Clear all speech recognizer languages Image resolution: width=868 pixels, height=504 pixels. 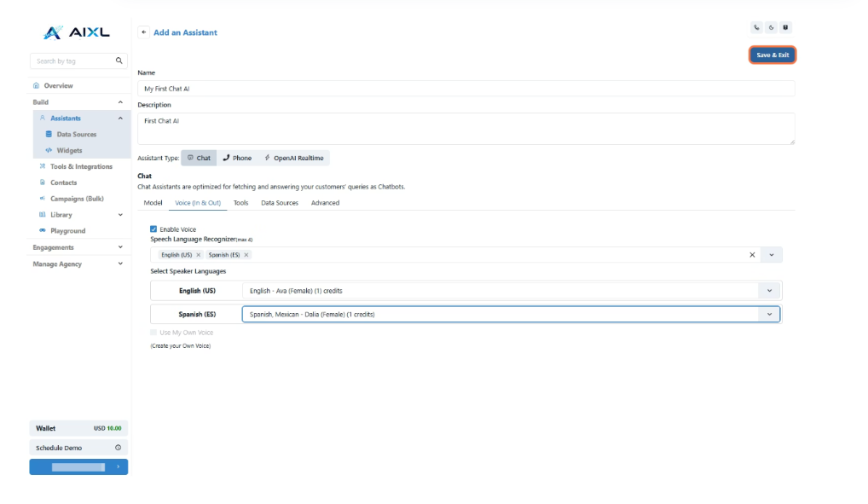752,255
